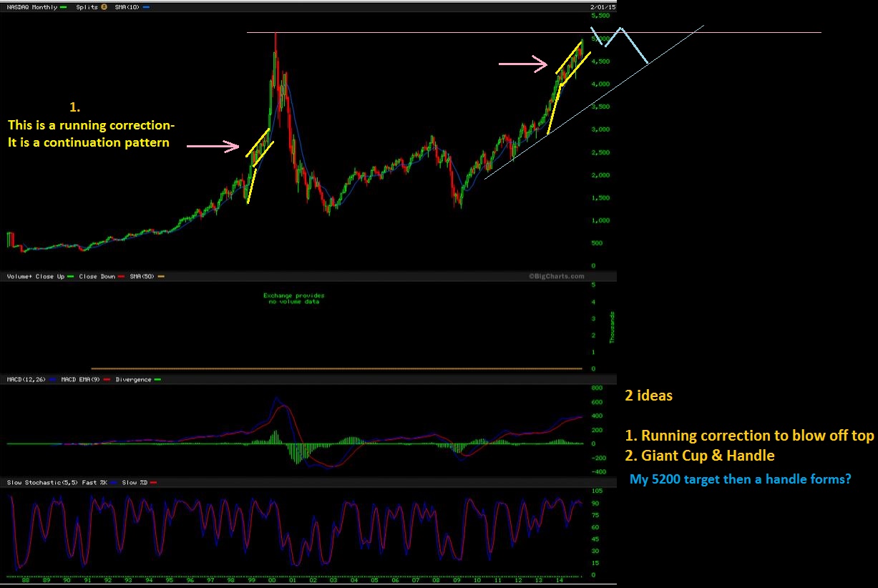
Task: Click the 'Thousands' volume axis label
Action: click(613, 328)
